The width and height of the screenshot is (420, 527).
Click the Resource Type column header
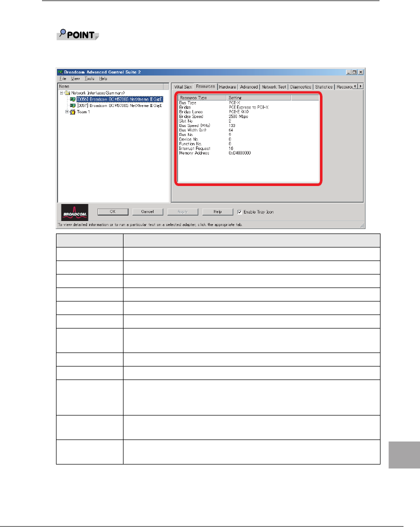202,97
